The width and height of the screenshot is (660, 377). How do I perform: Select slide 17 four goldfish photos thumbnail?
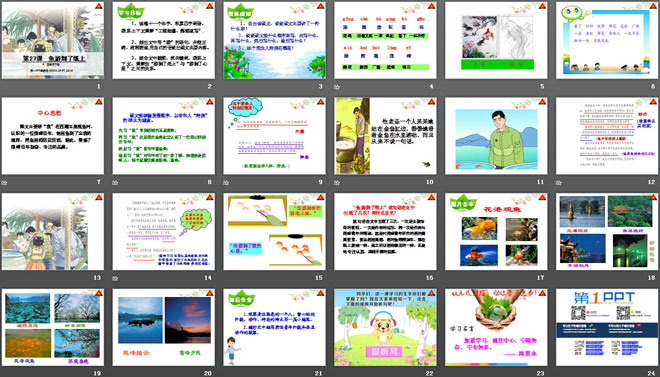tap(496, 232)
